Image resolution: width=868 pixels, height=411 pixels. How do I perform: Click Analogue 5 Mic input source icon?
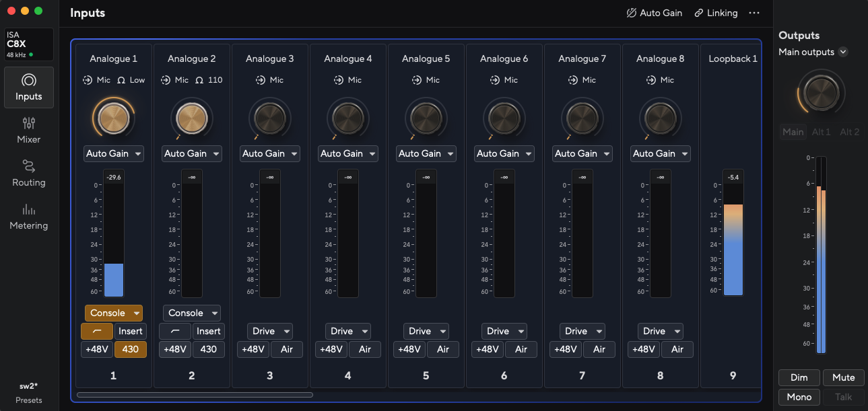(x=417, y=80)
